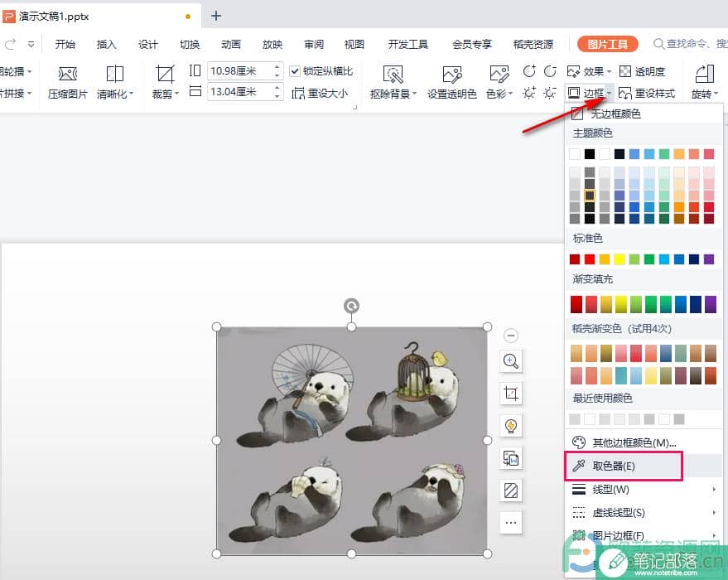Viewport: 728px width, 580px height.
Task: Open the Review (审阅) tab
Action: 314,44
